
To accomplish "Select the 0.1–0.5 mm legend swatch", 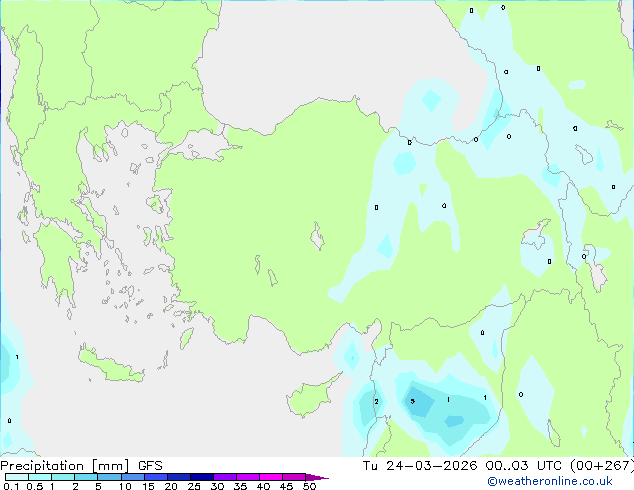I will click(17, 477).
